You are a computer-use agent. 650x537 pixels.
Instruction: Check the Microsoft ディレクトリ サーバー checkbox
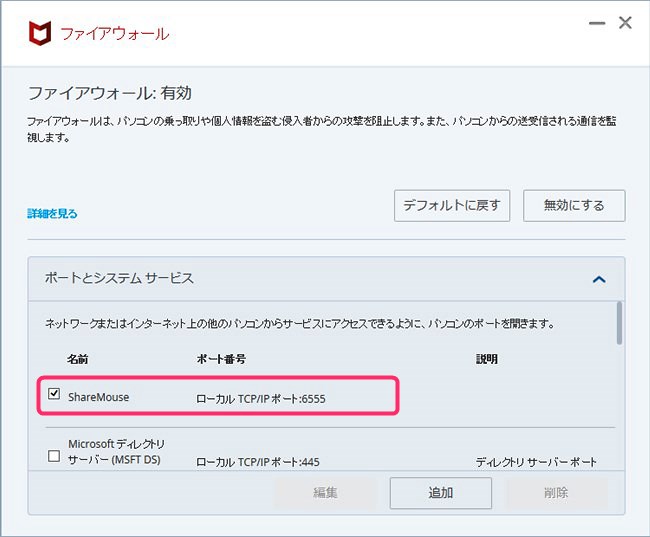pos(54,456)
